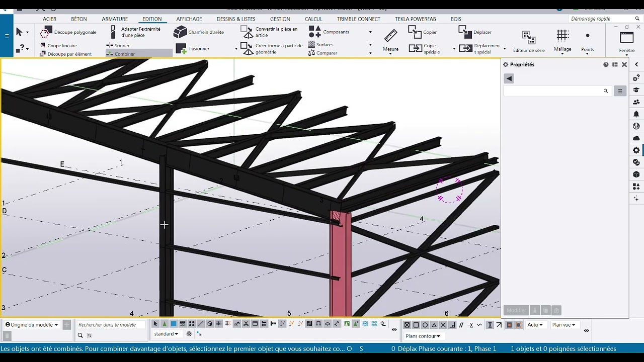Toggle the select grid lines switch
This screenshot has height=362, width=644.
pyautogui.click(x=228, y=324)
